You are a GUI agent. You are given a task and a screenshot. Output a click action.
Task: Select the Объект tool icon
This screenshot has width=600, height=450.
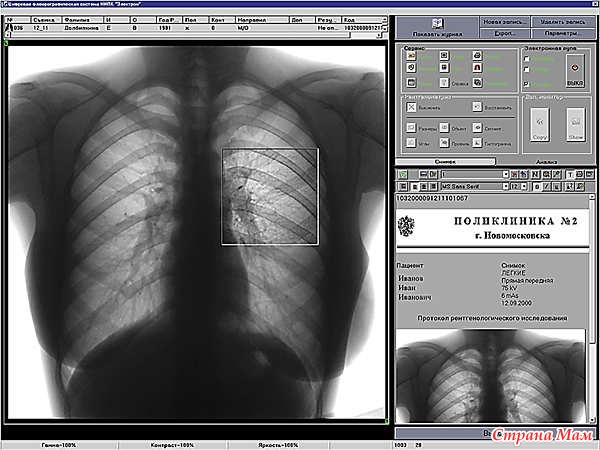(443, 128)
